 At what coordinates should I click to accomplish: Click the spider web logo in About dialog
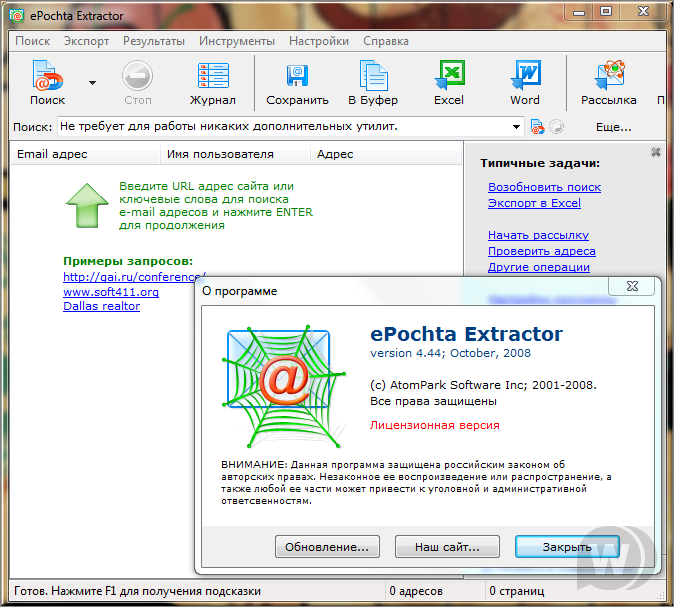coord(284,386)
